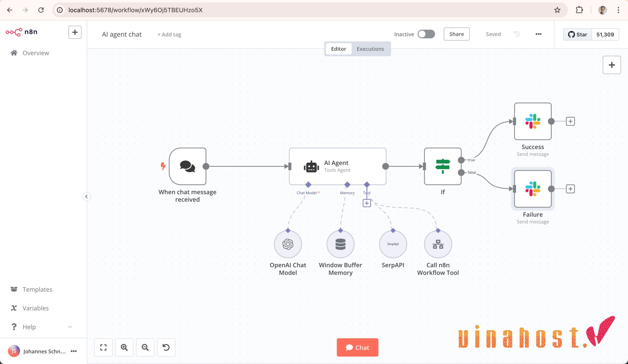Click the browser address bar URL
This screenshot has height=364, width=628.
click(x=135, y=10)
